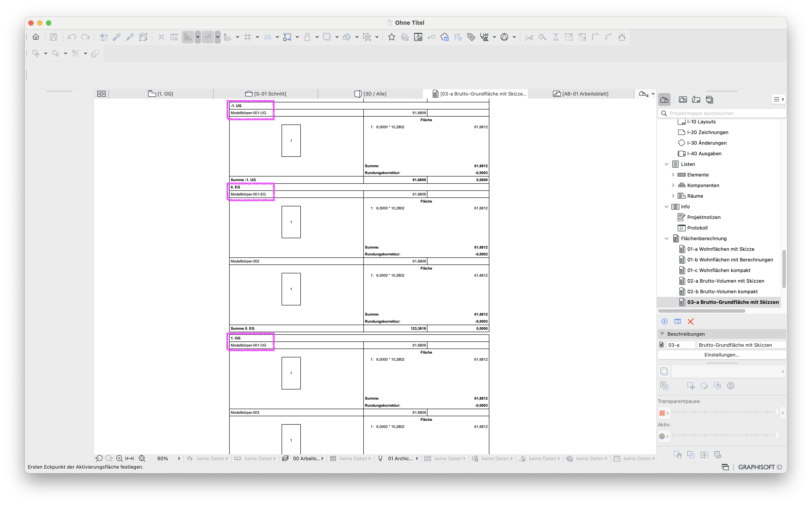Open the 00 Arbeits... layer combination dropdown
Image resolution: width=812 pixels, height=506 pixels.
[x=303, y=458]
